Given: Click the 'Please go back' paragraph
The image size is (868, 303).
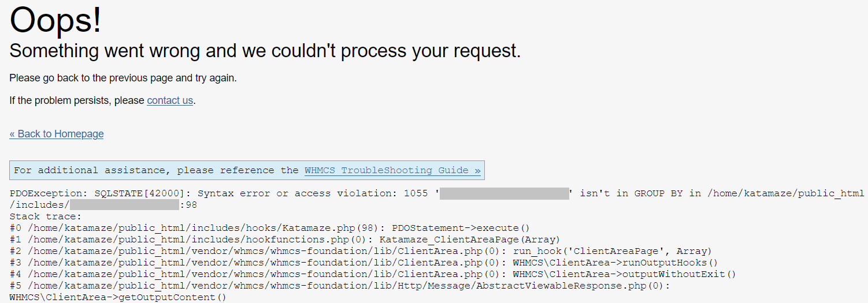Looking at the screenshot, I should [123, 78].
